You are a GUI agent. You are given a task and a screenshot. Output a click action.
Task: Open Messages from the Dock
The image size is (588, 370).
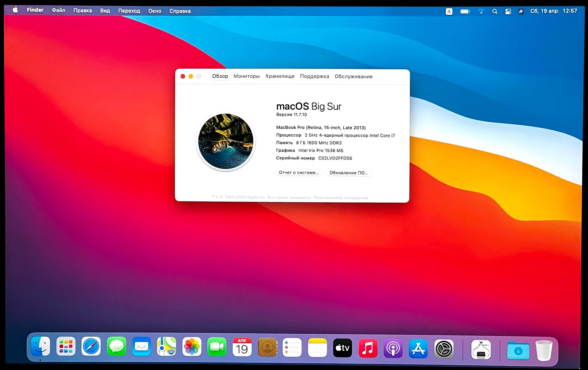pyautogui.click(x=116, y=347)
